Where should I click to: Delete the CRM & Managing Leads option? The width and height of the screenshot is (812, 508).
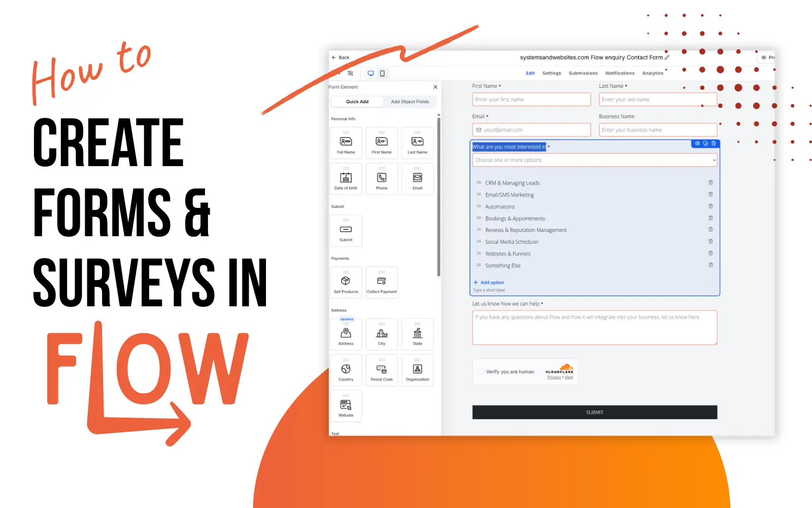[x=710, y=182]
